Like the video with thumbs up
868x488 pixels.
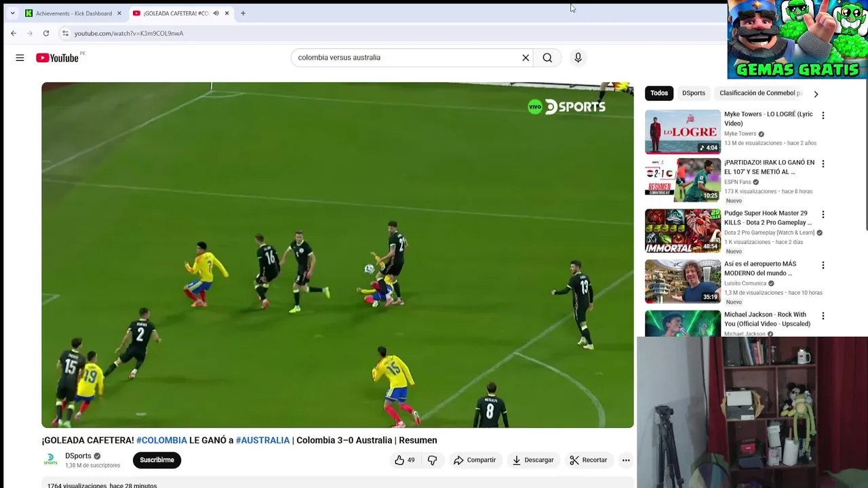click(405, 460)
